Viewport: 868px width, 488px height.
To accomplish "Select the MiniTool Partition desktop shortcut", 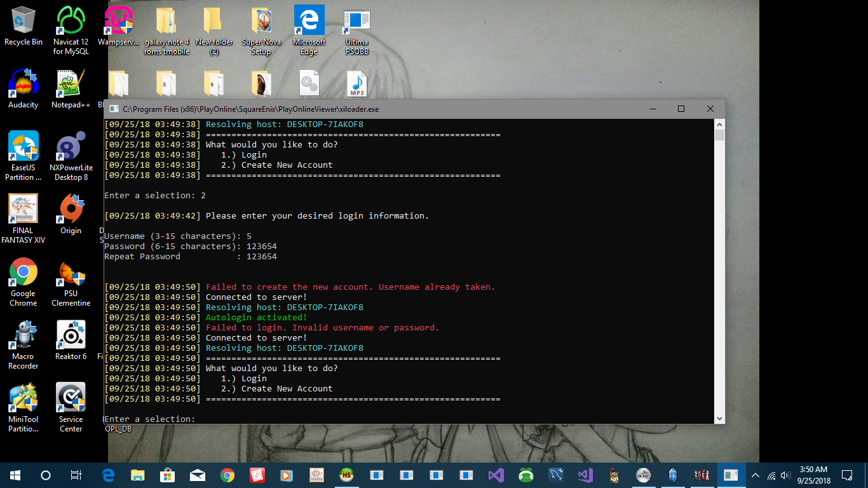I will pos(23,398).
